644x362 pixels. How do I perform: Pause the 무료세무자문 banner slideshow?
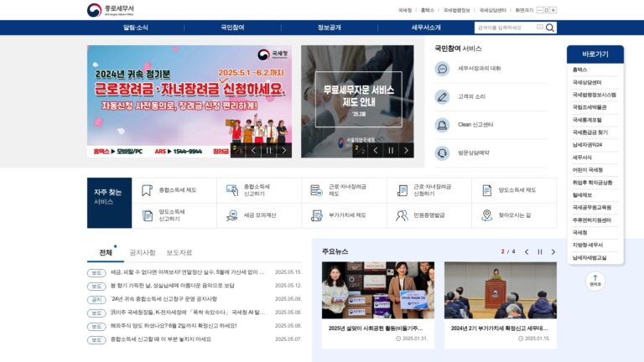(x=391, y=151)
